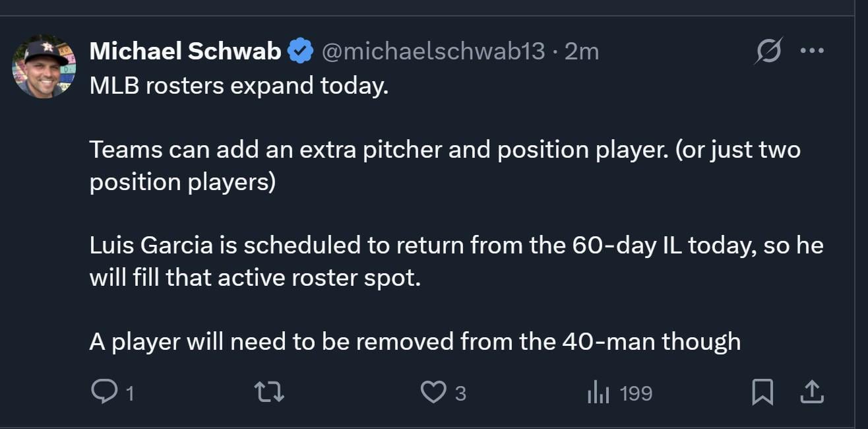Click the view count showing 199
Viewport: 868px width, 429px height.
pyautogui.click(x=635, y=393)
